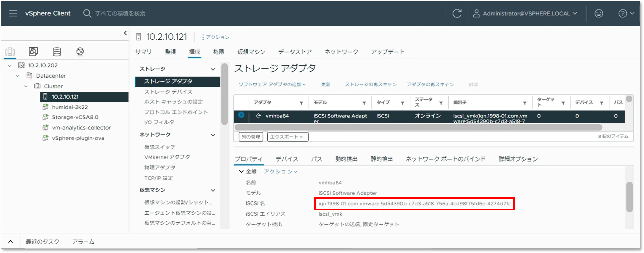Expand the bottom recent tasks panel
This screenshot has width=644, height=253.
pyautogui.click(x=10, y=242)
